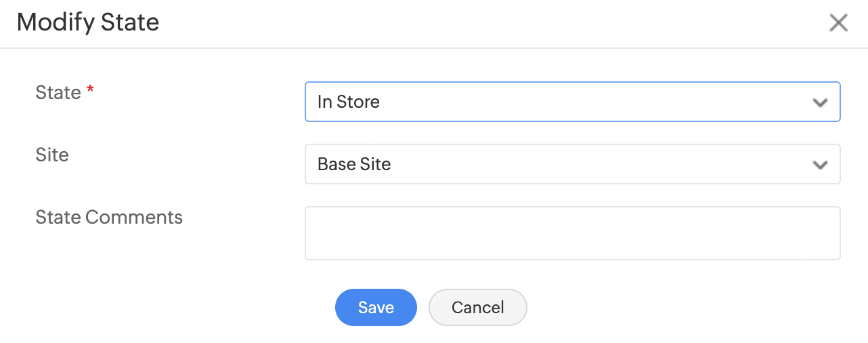Focus the State Comments text area

click(x=572, y=233)
